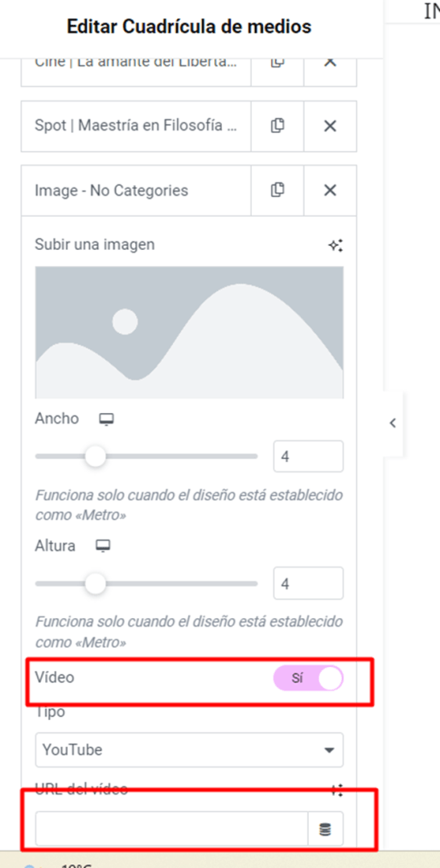Open responsive device icon next to Altura
The height and width of the screenshot is (868, 440).
(x=103, y=547)
